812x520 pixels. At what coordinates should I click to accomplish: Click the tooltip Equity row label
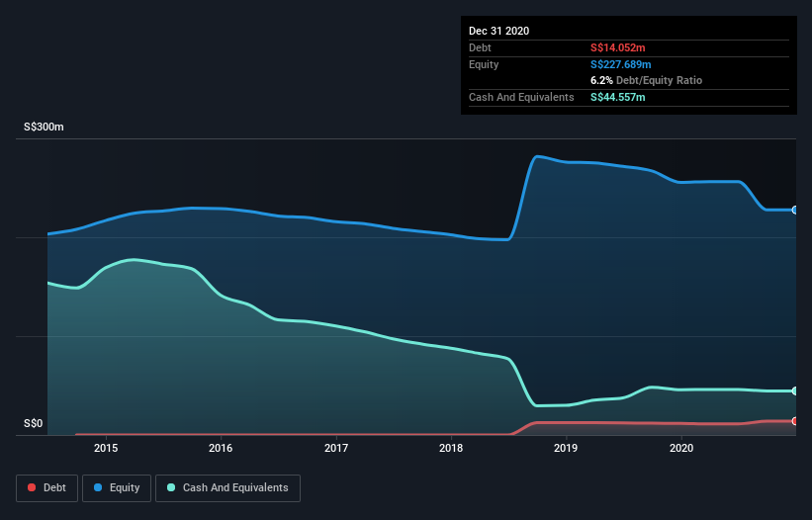484,64
